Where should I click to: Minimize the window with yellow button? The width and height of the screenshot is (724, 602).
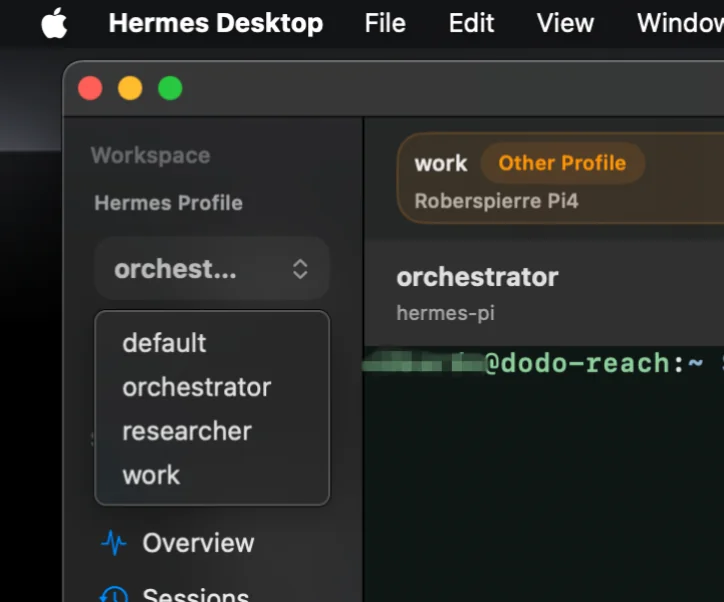(130, 88)
